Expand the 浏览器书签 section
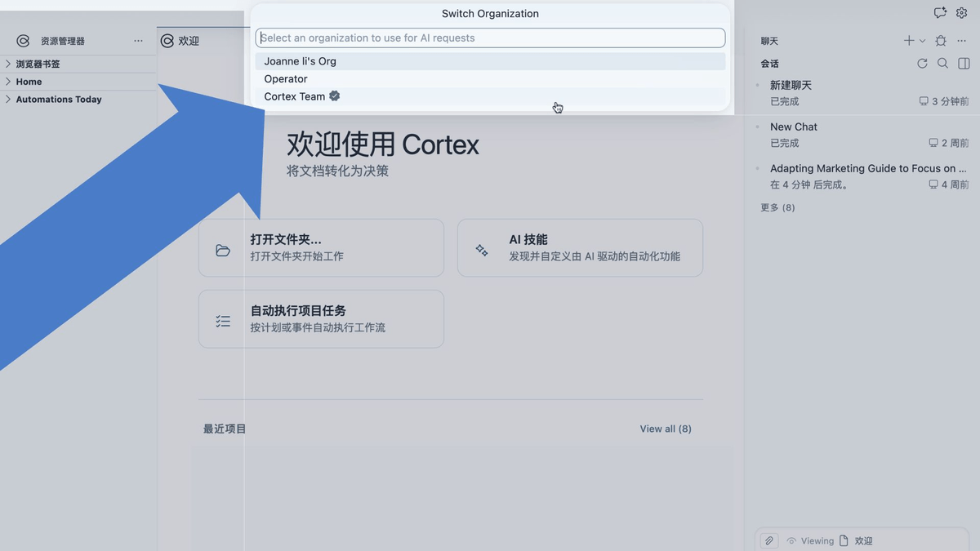980x551 pixels. tap(78, 64)
